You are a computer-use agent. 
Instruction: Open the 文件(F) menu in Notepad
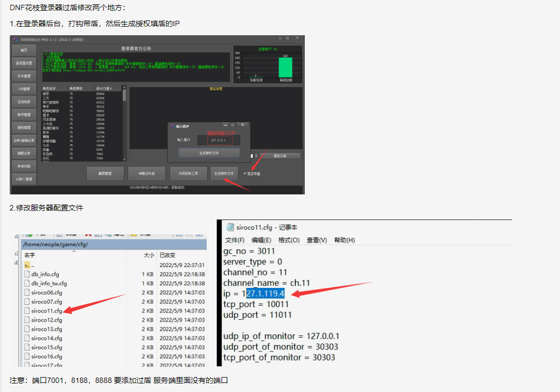click(235, 240)
